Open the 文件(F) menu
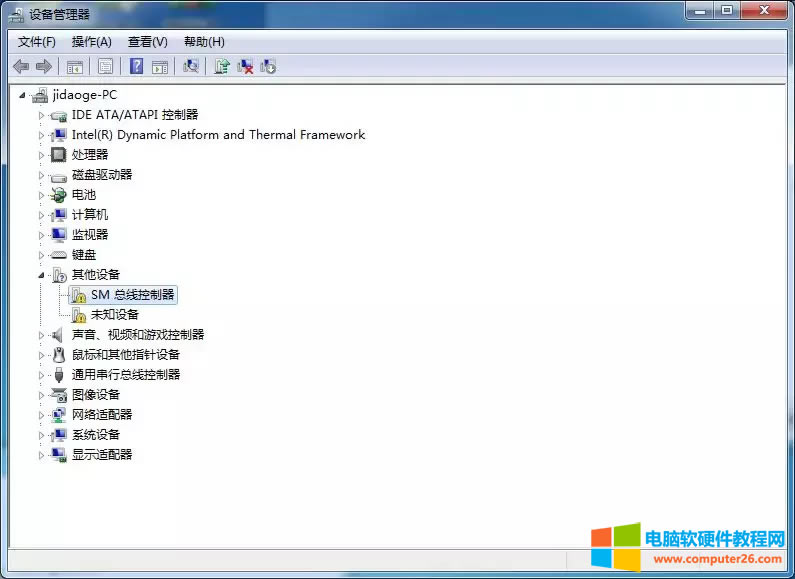This screenshot has height=579, width=795. pyautogui.click(x=37, y=41)
